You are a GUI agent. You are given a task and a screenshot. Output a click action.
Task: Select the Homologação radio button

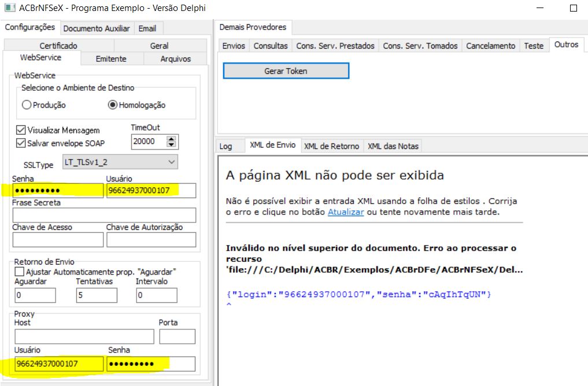112,105
